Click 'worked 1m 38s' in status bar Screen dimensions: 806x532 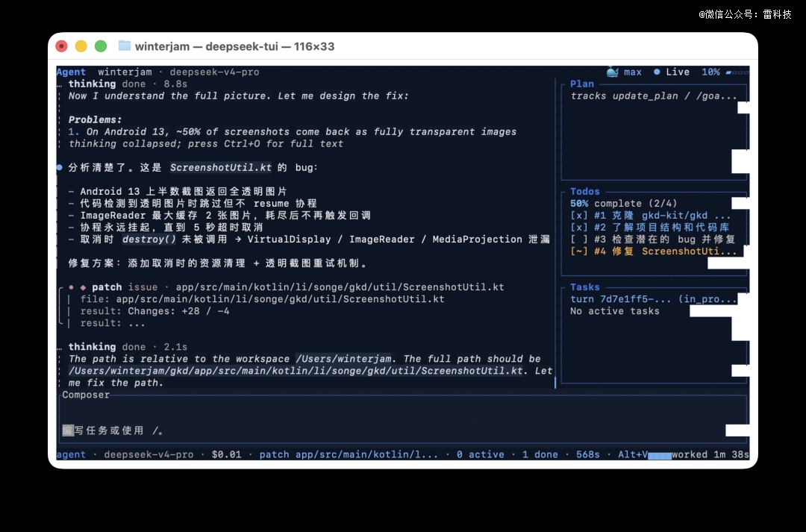(x=710, y=454)
